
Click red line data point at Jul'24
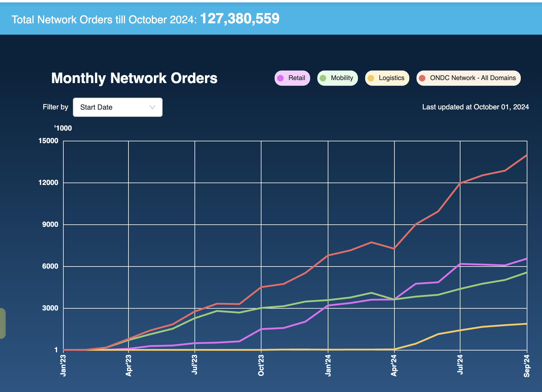[x=460, y=183]
